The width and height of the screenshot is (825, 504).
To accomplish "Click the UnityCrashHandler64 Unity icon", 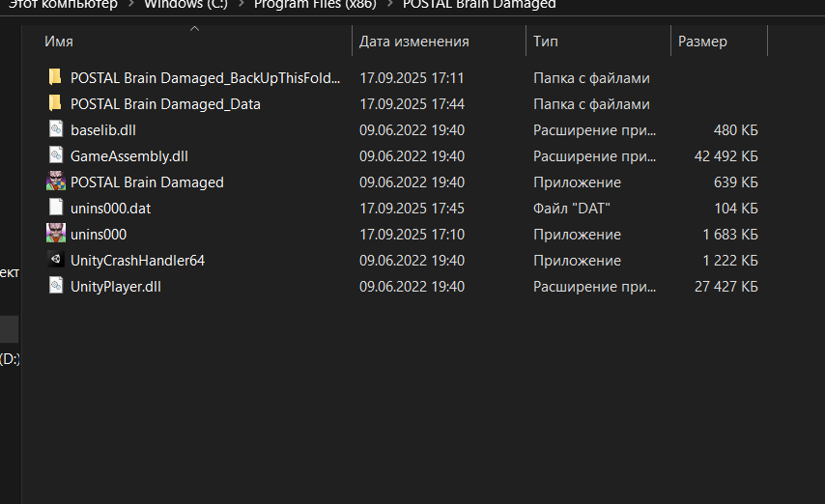I will [55, 260].
